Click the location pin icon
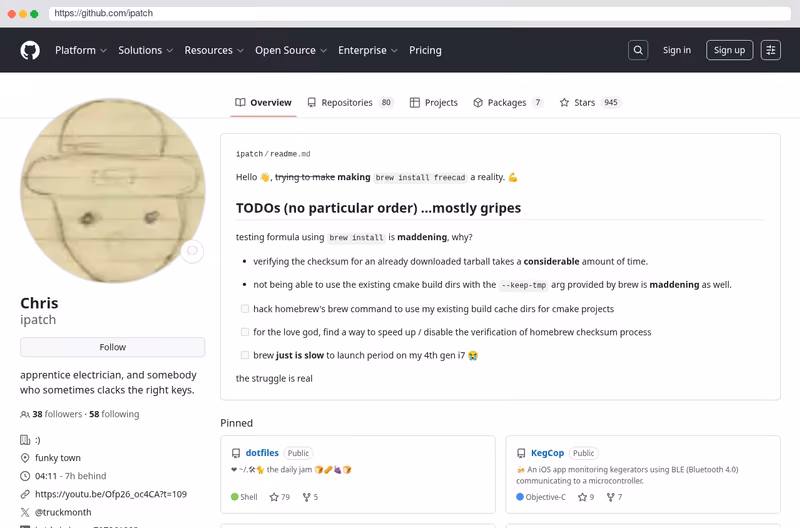The height and width of the screenshot is (528, 800). [24, 458]
